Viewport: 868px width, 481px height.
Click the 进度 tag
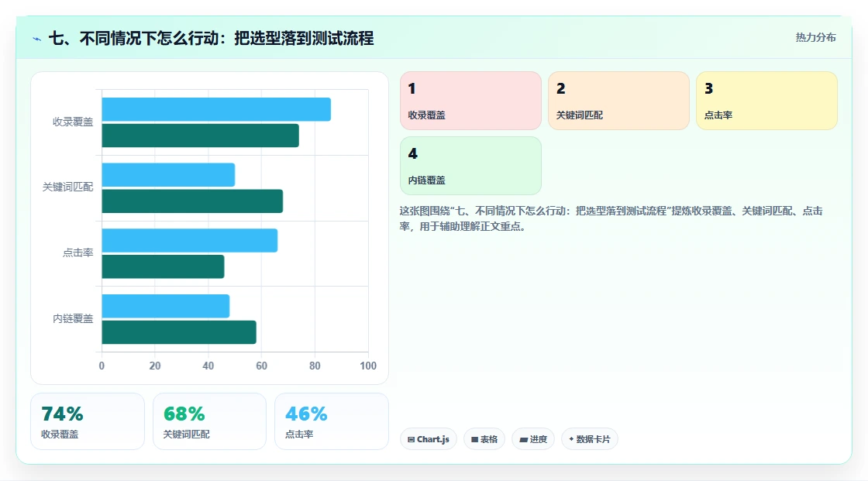(x=533, y=439)
